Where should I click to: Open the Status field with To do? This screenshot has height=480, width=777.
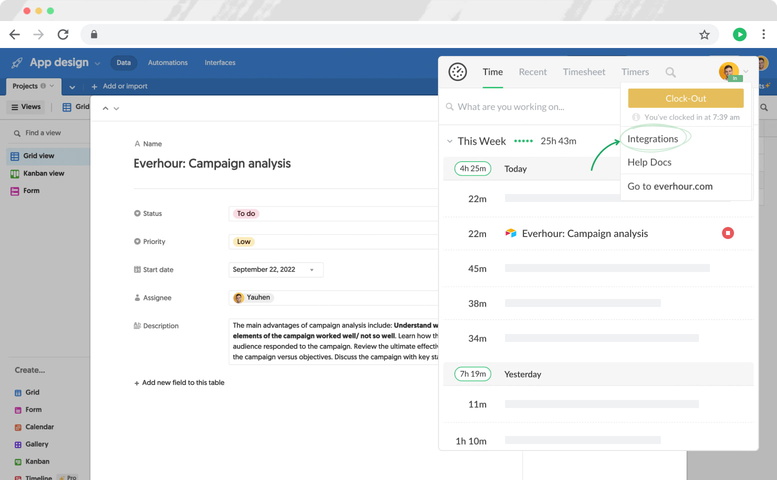tap(333, 213)
